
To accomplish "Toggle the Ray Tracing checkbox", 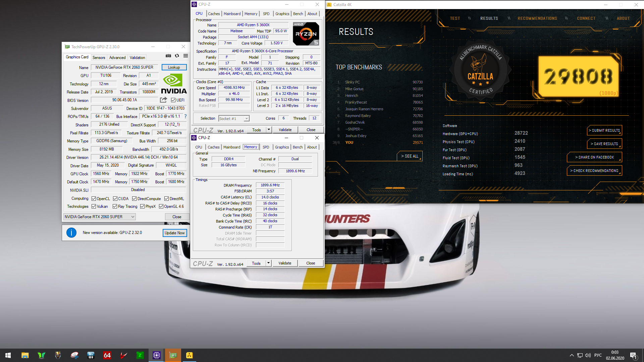I will 115,206.
